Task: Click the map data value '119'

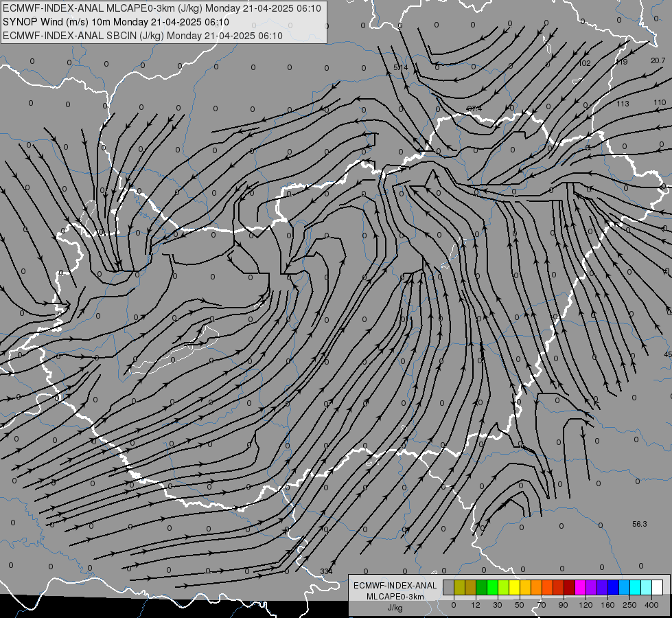Action: tap(621, 62)
